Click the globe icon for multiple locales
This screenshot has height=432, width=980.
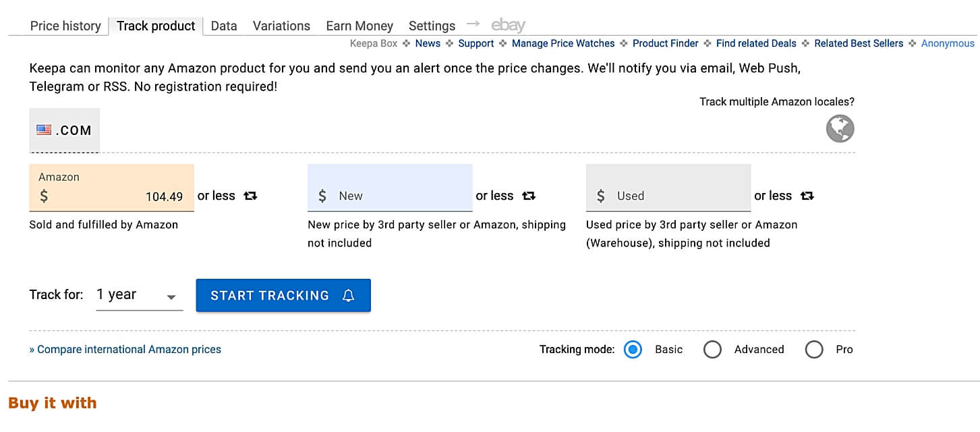840,128
